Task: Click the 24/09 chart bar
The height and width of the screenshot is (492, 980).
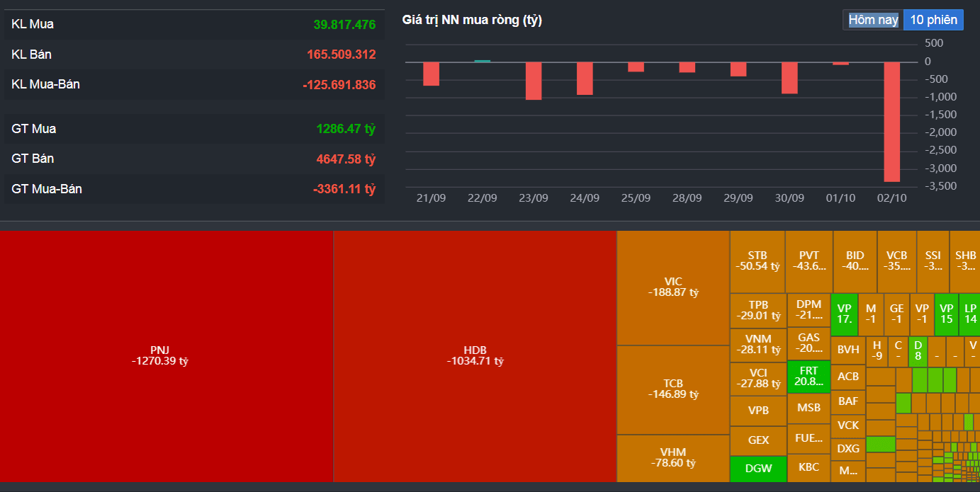Action: (585, 79)
